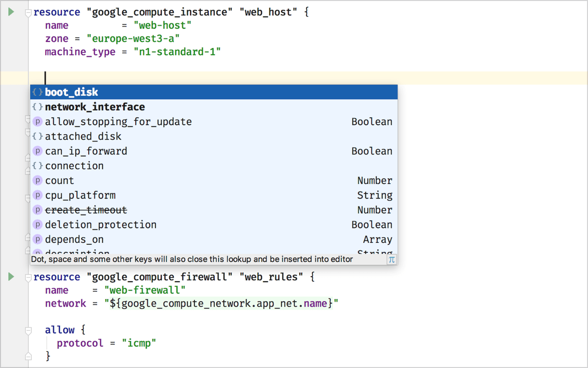This screenshot has width=588, height=368.
Task: Pick depends_on Array from completions
Action: [74, 239]
